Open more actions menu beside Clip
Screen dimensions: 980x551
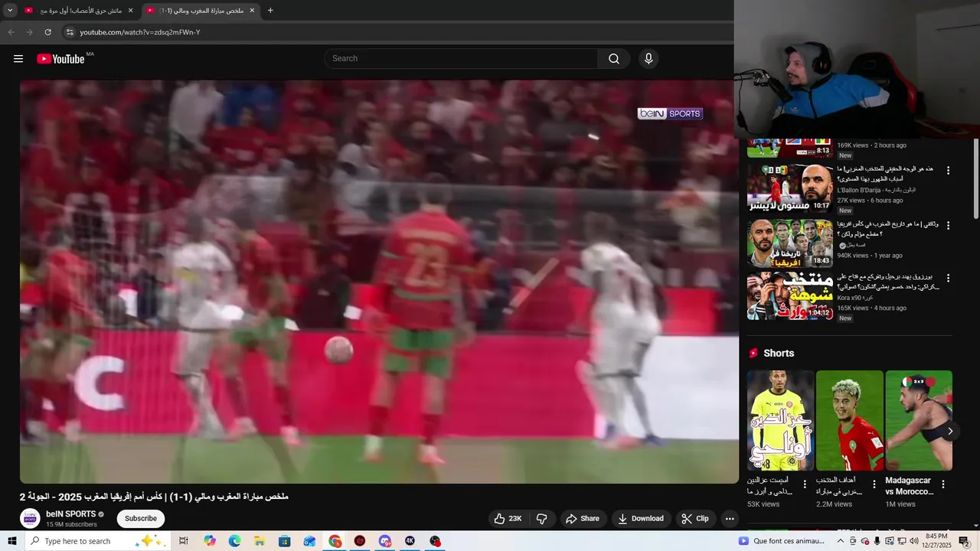[x=730, y=519]
